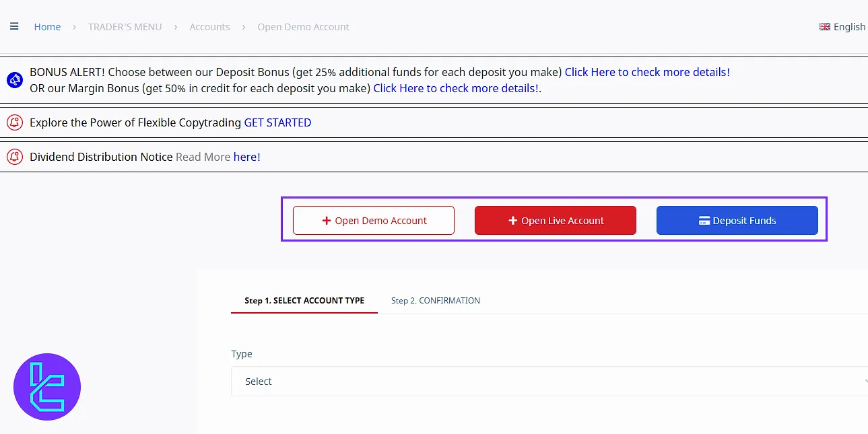868x434 pixels.
Task: Switch to Step 2 Confirmation tab
Action: tap(436, 301)
